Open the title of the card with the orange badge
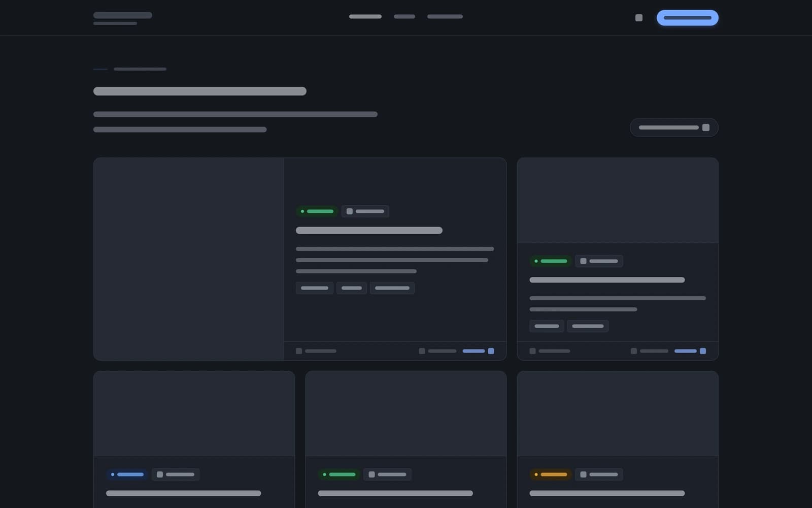The height and width of the screenshot is (508, 812). (x=607, y=493)
